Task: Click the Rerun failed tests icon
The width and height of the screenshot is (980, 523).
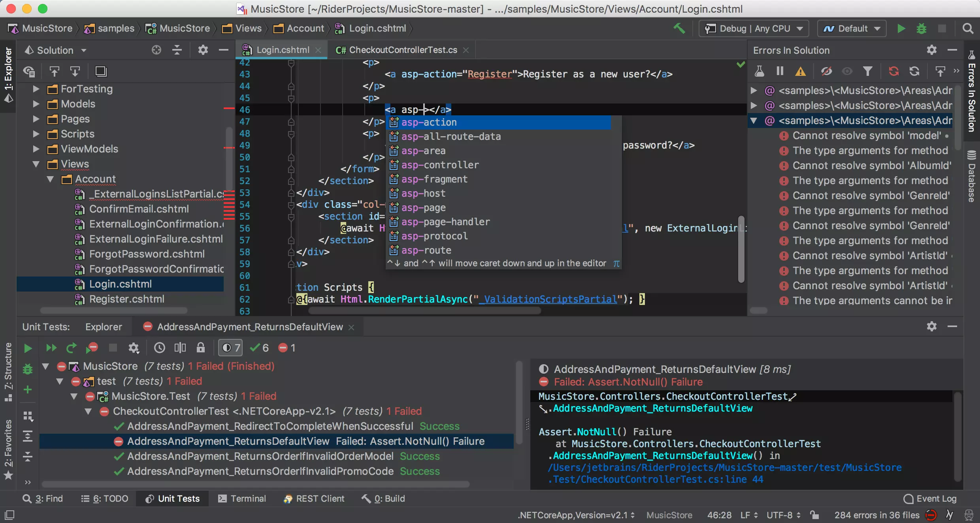Action: point(92,348)
